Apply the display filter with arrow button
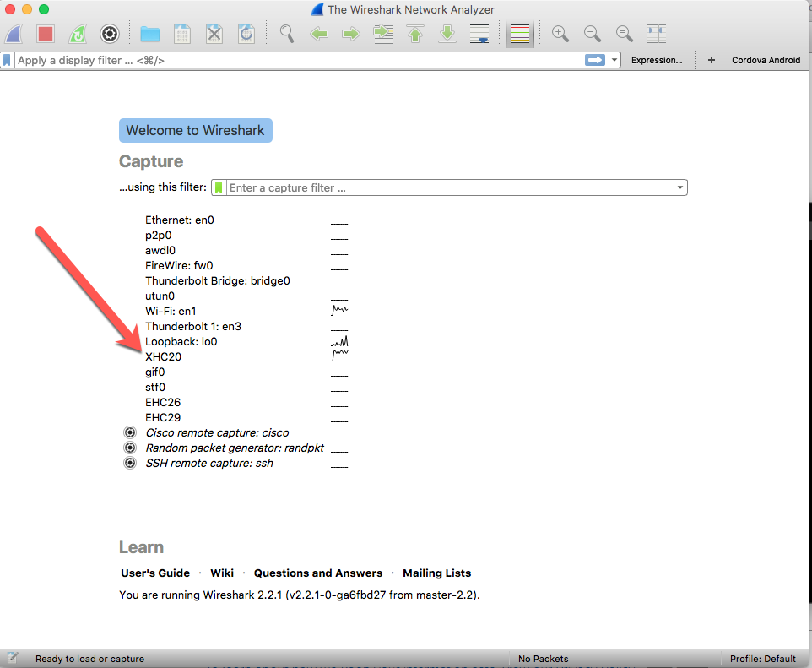812x668 pixels. [x=594, y=60]
